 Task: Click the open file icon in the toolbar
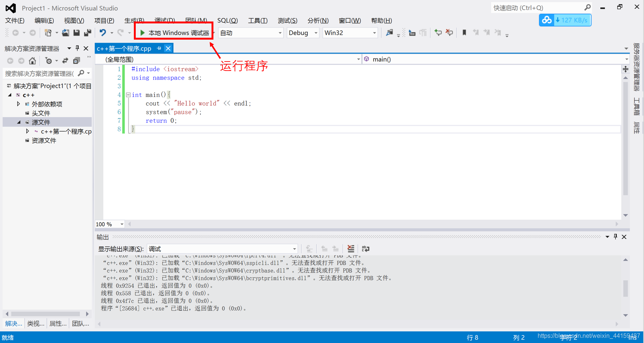point(65,33)
